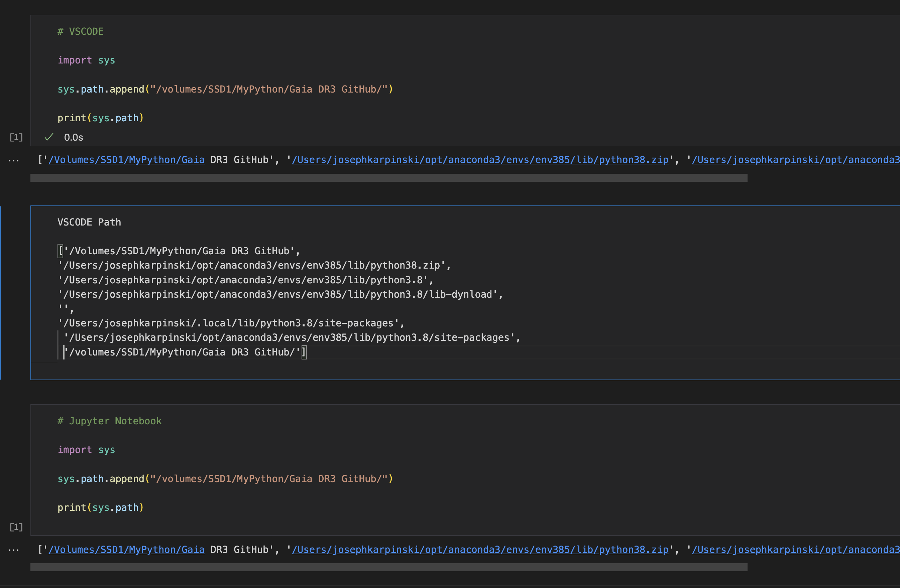
Task: Click the /Volumes/SSD1/MyPython/Gaia link in the Jupyter Notebook cell output
Action: tap(126, 550)
